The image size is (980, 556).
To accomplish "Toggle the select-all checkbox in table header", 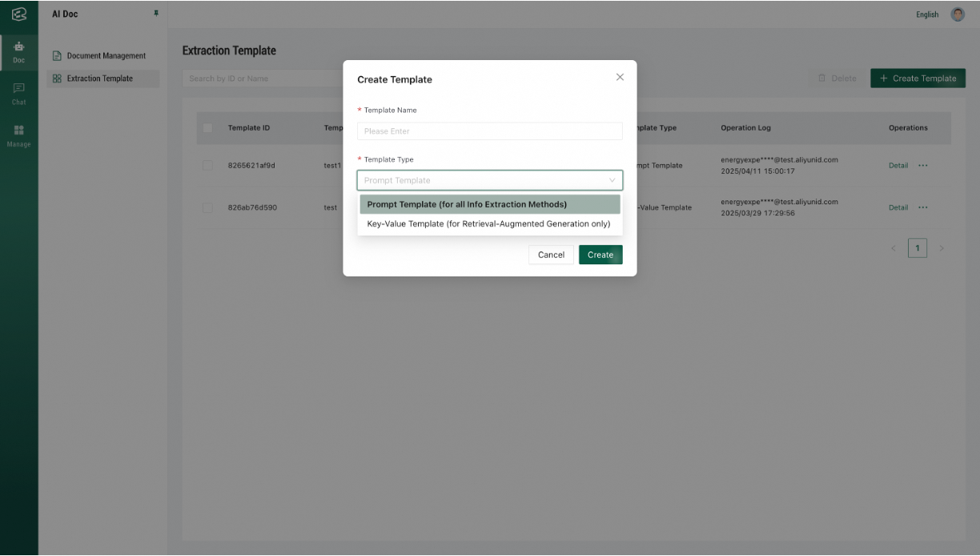I will [x=208, y=127].
